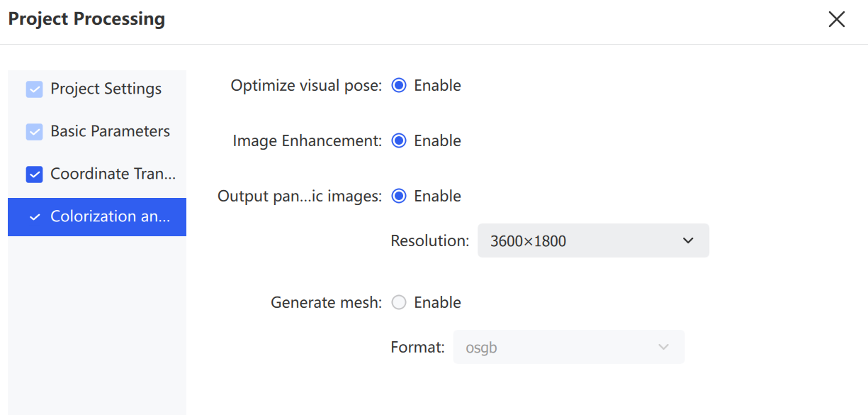Close the Project Processing dialog
The image size is (868, 415).
click(837, 19)
